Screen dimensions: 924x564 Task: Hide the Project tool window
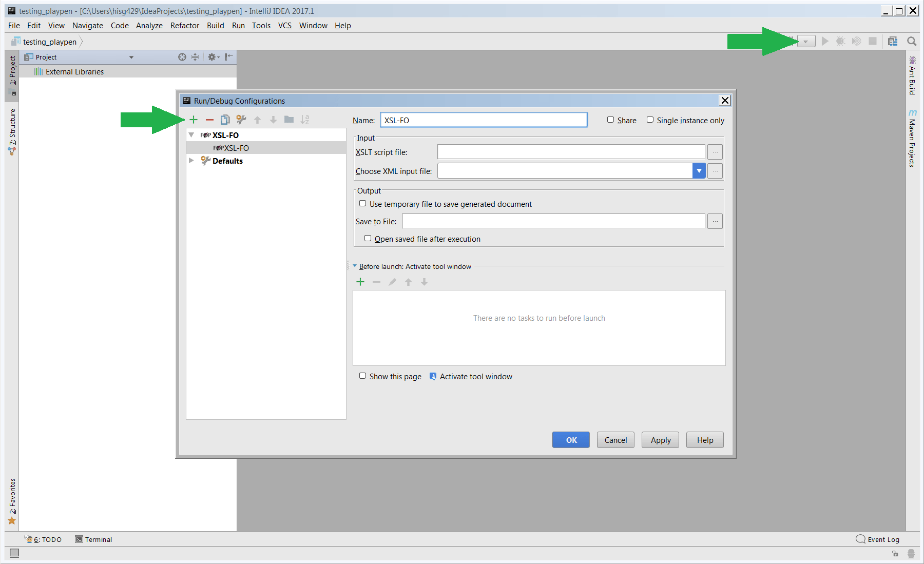coord(228,57)
